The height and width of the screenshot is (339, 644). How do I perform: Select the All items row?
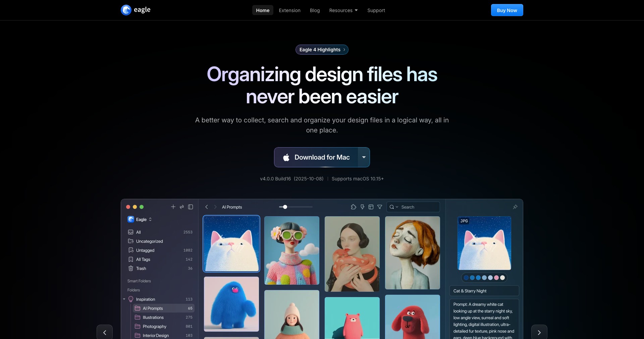(160, 232)
